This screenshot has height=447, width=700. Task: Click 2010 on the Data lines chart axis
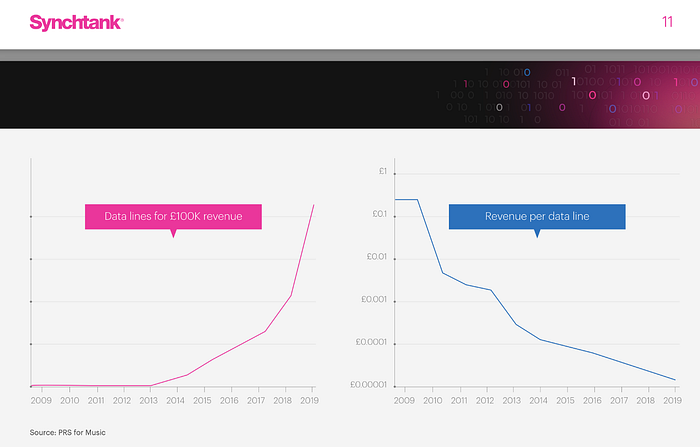coord(70,401)
